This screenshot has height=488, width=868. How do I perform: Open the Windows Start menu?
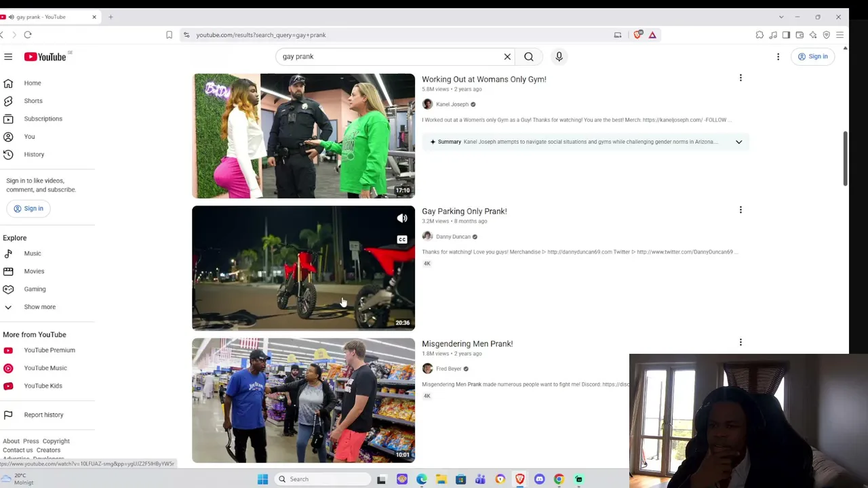click(x=262, y=479)
